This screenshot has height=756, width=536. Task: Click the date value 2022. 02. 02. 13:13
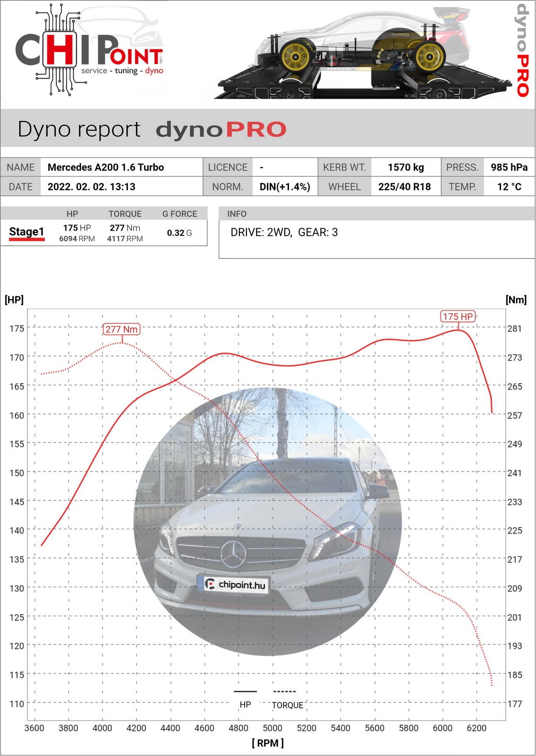point(92,187)
